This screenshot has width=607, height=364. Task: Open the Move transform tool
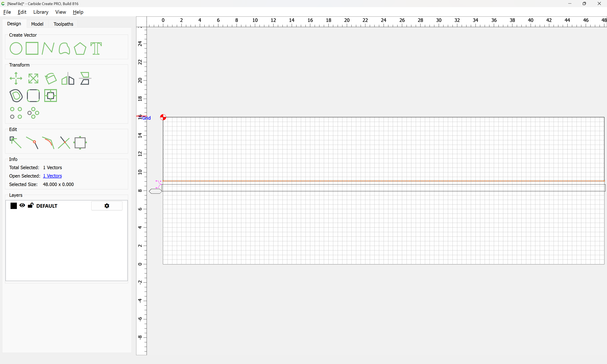point(16,78)
